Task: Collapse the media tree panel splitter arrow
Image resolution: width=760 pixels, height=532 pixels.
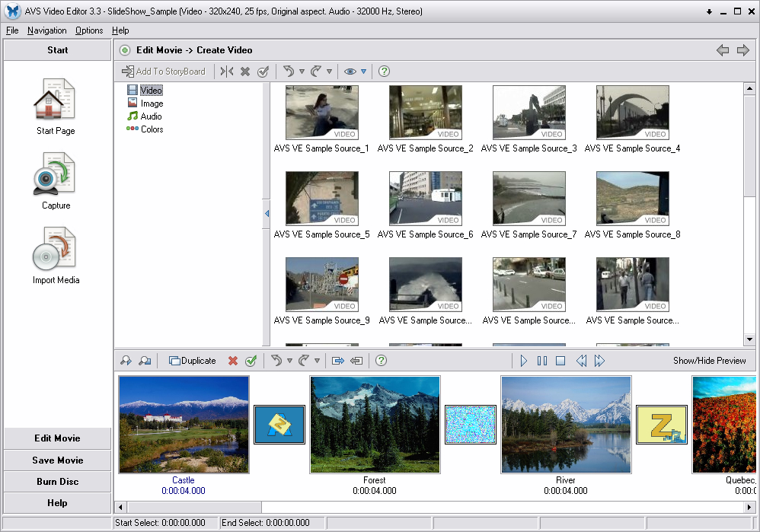Action: point(267,214)
